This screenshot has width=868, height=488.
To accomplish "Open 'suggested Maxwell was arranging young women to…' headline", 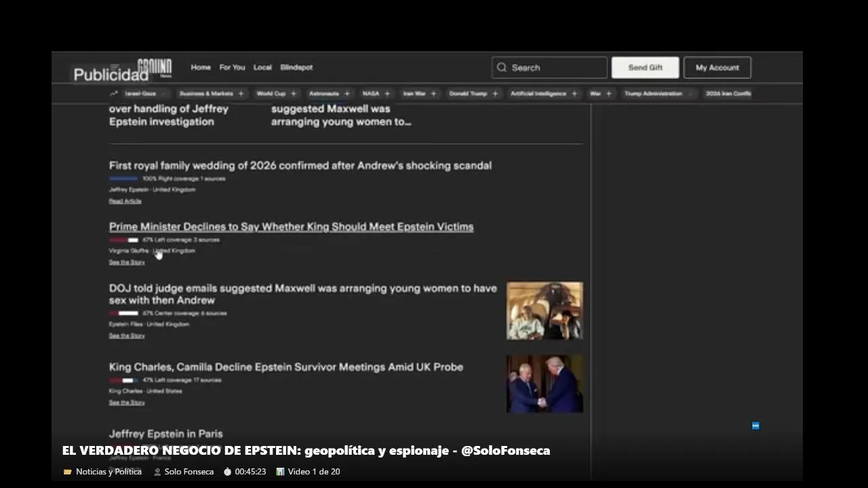I will [341, 115].
